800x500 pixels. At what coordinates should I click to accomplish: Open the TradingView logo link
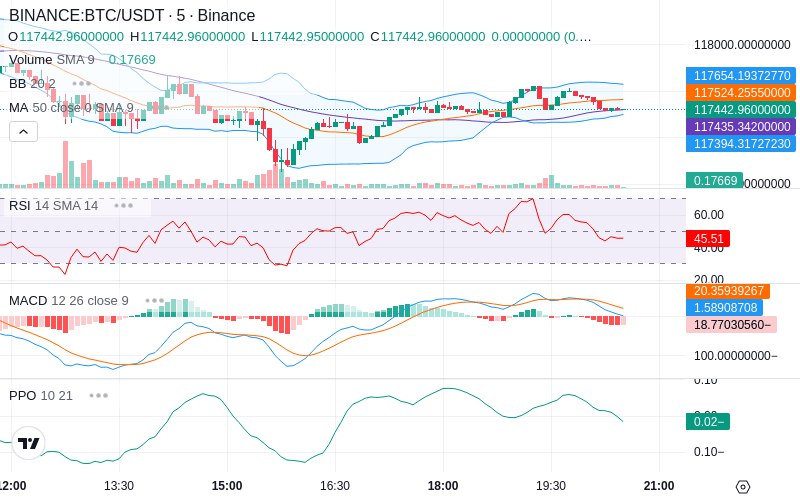(28, 443)
